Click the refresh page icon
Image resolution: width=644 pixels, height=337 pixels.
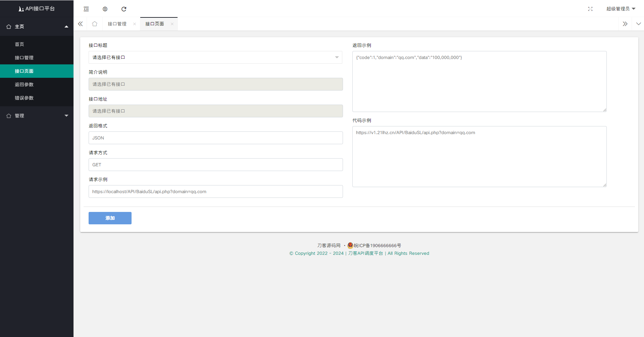click(x=124, y=9)
